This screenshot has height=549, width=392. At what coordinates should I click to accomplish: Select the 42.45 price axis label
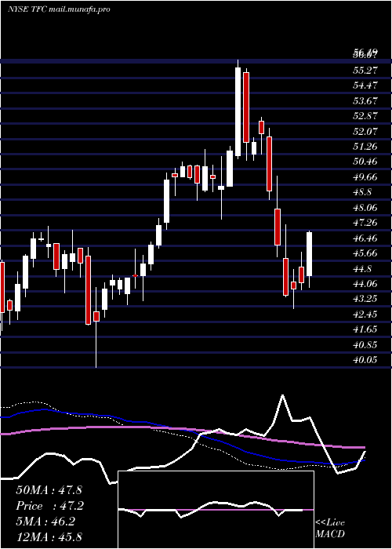[365, 314]
